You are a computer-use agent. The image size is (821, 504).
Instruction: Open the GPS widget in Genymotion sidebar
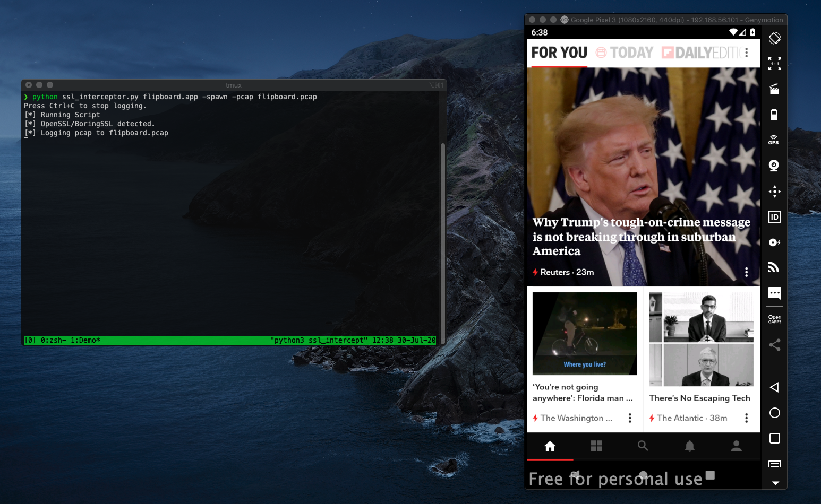click(x=774, y=140)
